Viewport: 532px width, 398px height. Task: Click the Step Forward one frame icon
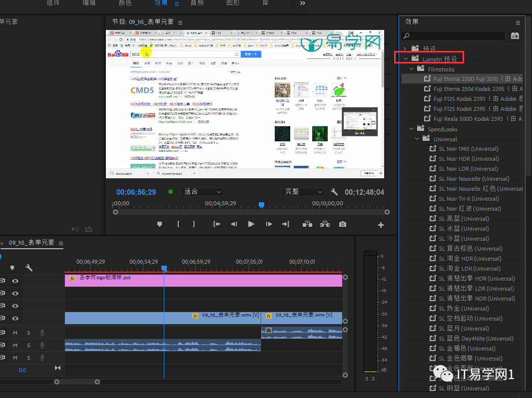coord(269,224)
